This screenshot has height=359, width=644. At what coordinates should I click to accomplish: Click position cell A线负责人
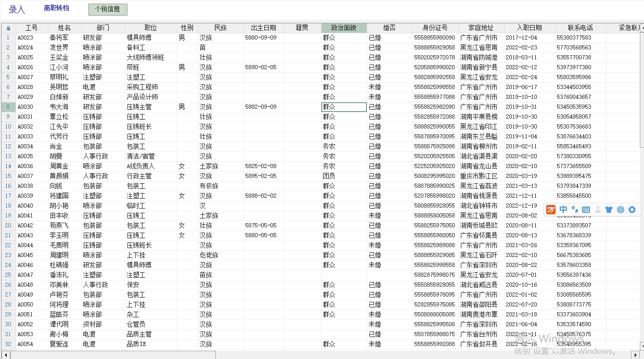tap(151, 166)
